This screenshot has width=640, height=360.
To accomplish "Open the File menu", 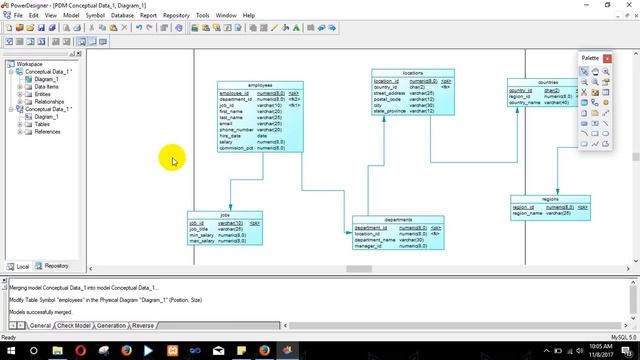I will point(18,16).
